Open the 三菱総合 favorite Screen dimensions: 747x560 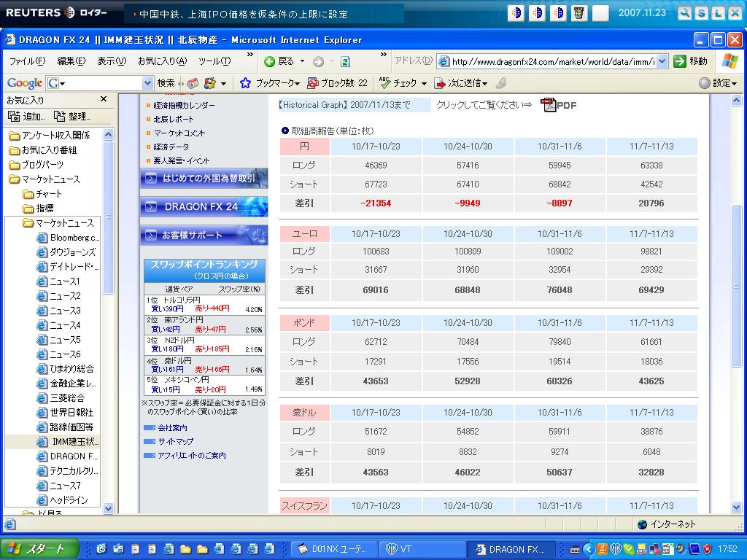pyautogui.click(x=61, y=397)
